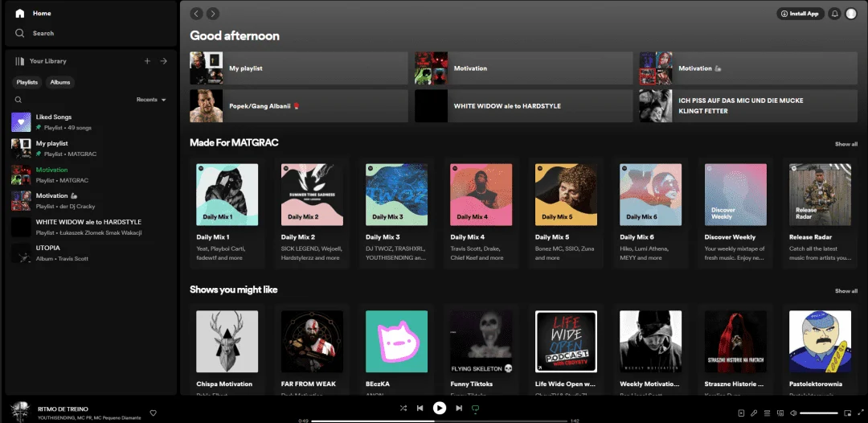868x423 pixels.
Task: Open BEczKA show
Action: (396, 349)
